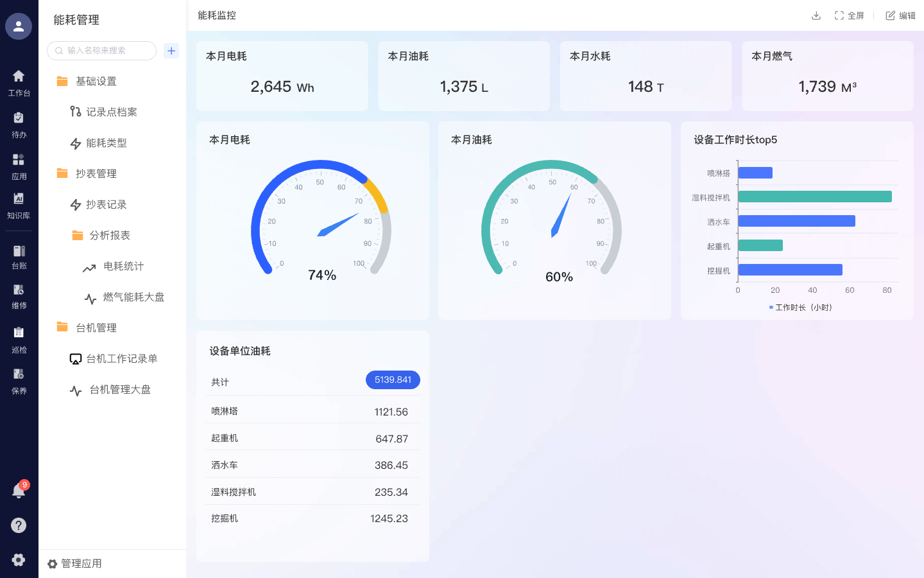Collapse the 基础设置 folder
Screen dimensions: 924x578
click(94, 81)
